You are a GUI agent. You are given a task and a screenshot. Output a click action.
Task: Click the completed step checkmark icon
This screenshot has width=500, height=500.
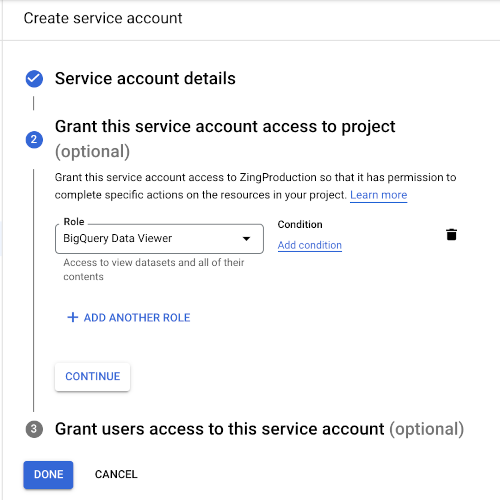[x=34, y=79]
